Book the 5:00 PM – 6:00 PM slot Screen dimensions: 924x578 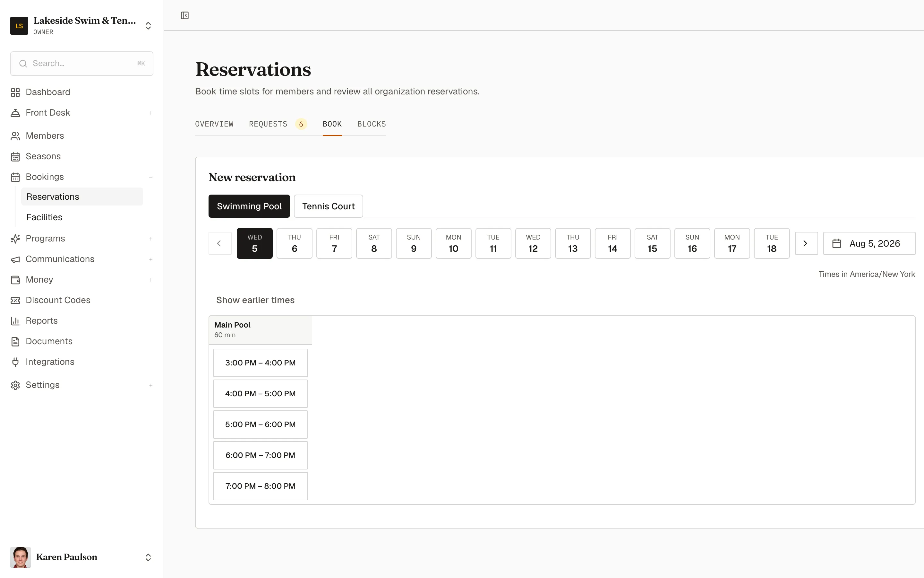[x=261, y=424]
